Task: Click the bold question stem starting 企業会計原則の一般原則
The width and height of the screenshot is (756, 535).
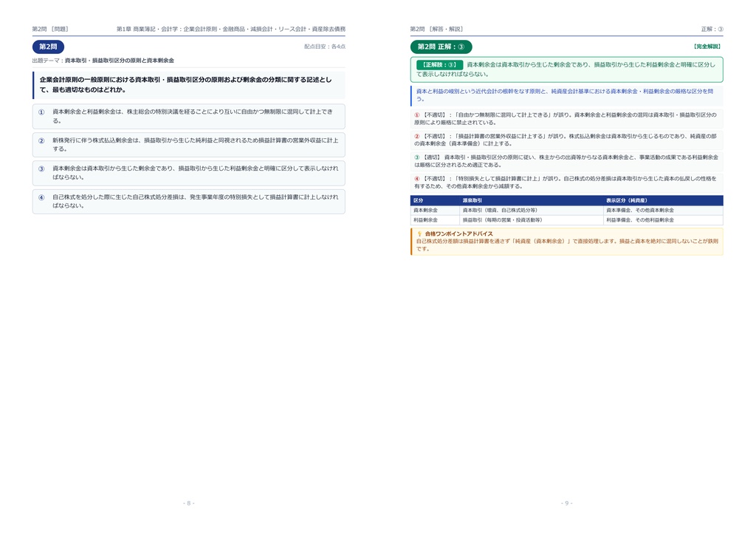Action: coord(185,84)
